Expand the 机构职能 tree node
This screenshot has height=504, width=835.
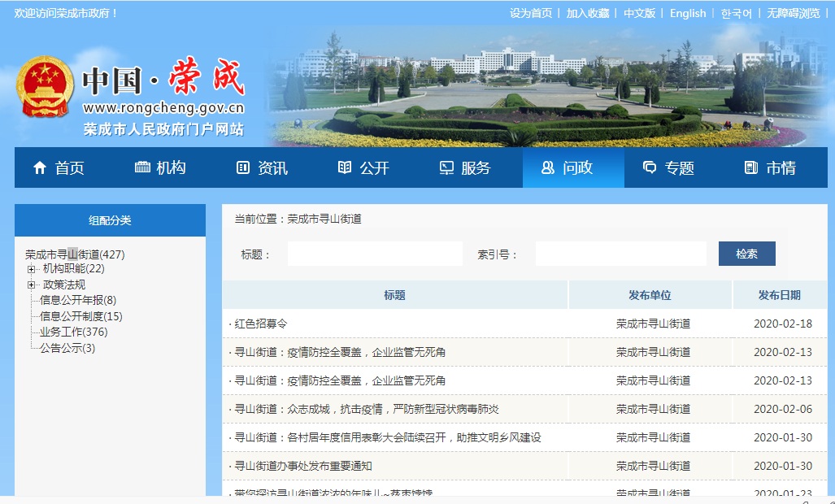coord(32,269)
